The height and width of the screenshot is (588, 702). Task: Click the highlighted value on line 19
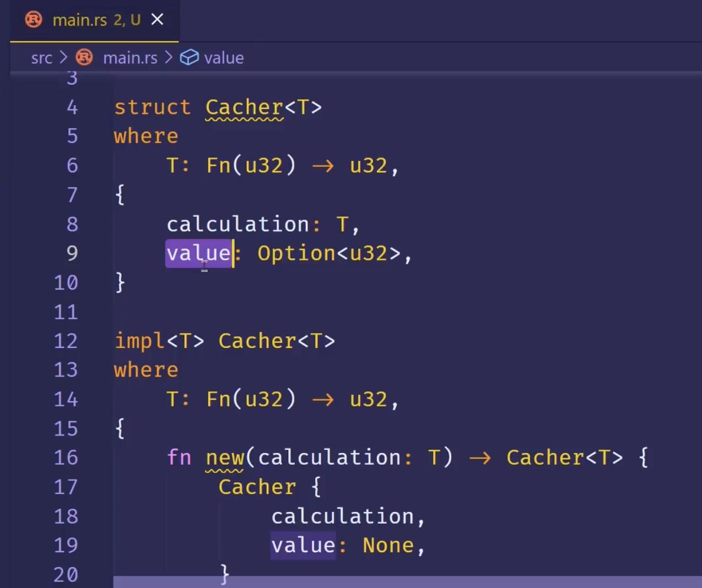point(303,546)
